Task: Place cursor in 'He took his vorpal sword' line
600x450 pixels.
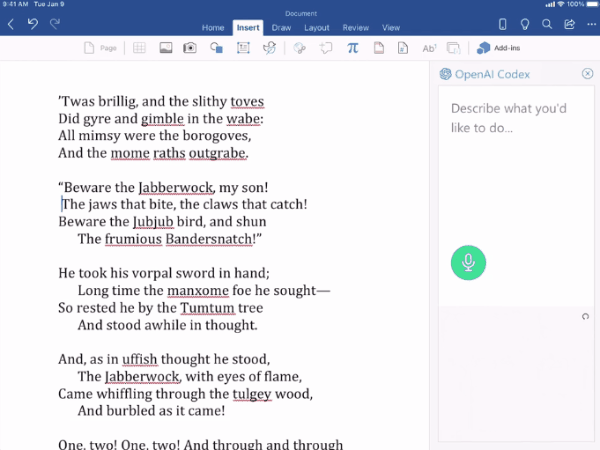Action: [164, 273]
